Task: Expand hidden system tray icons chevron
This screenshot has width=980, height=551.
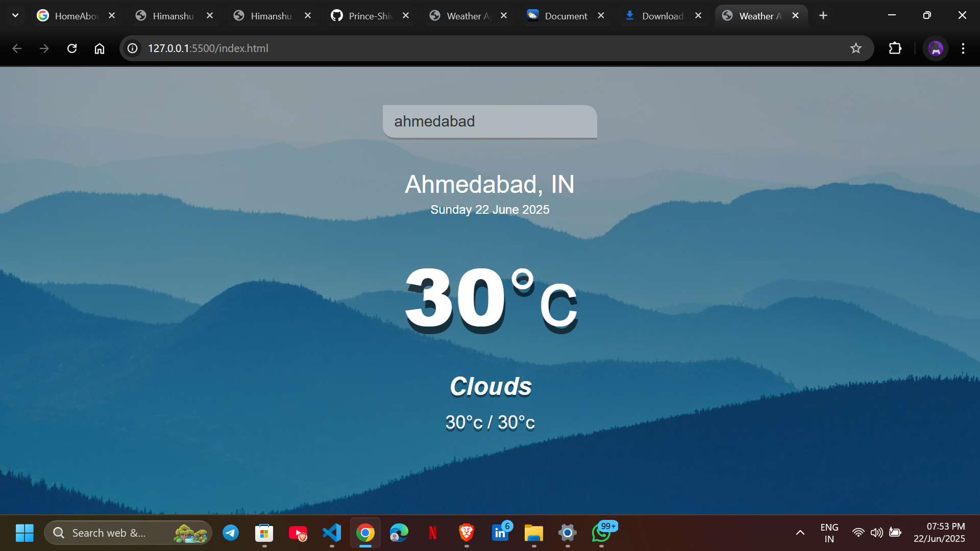Action: [x=800, y=533]
